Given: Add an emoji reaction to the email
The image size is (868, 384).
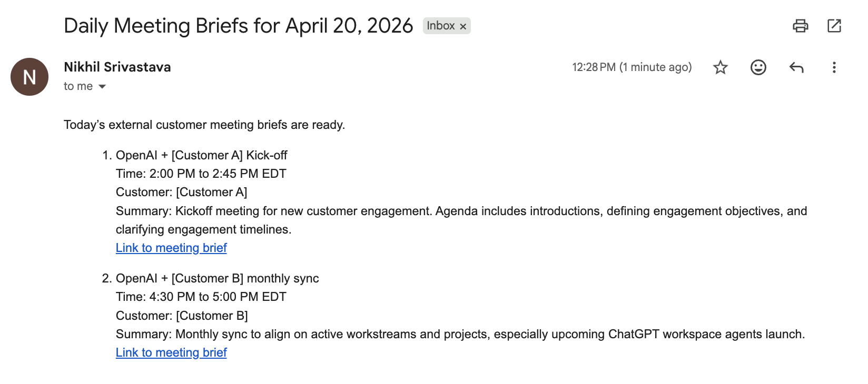Looking at the screenshot, I should tap(758, 67).
